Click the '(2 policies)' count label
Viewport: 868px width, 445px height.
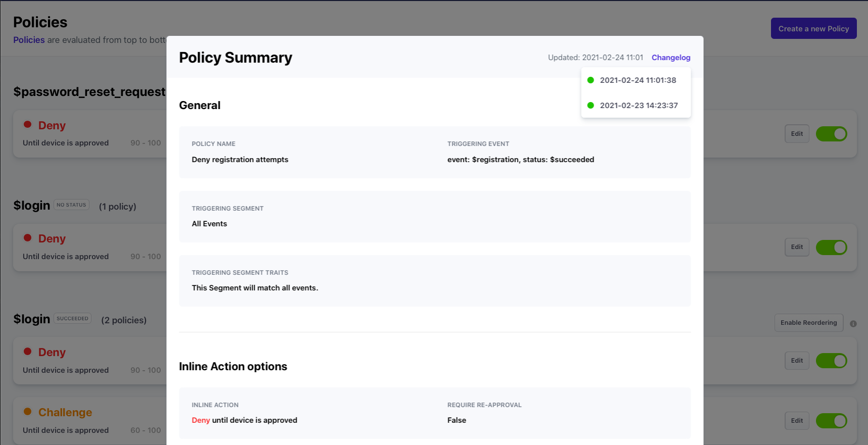(x=124, y=320)
